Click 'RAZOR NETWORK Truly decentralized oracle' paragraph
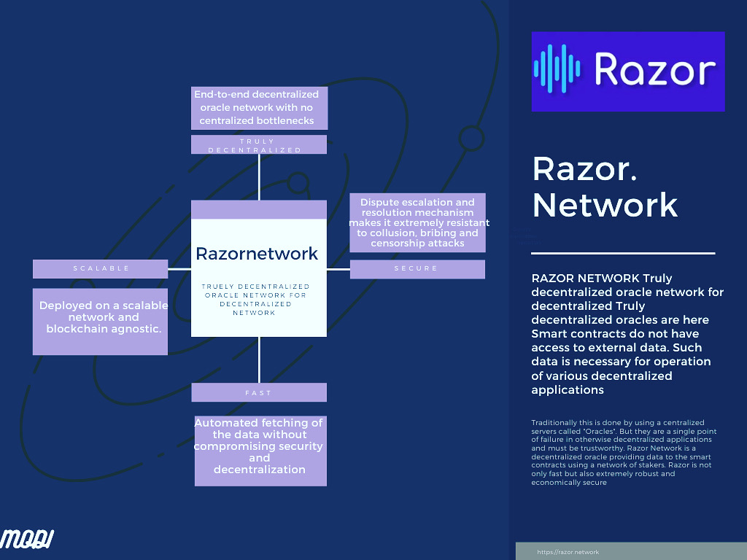Viewport: 747px width, 560px height. pos(627,334)
